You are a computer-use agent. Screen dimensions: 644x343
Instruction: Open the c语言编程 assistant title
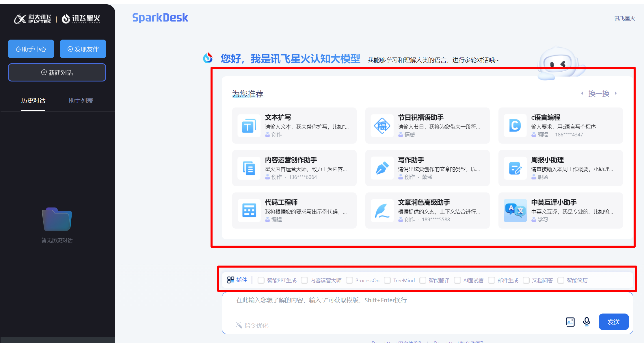point(546,117)
